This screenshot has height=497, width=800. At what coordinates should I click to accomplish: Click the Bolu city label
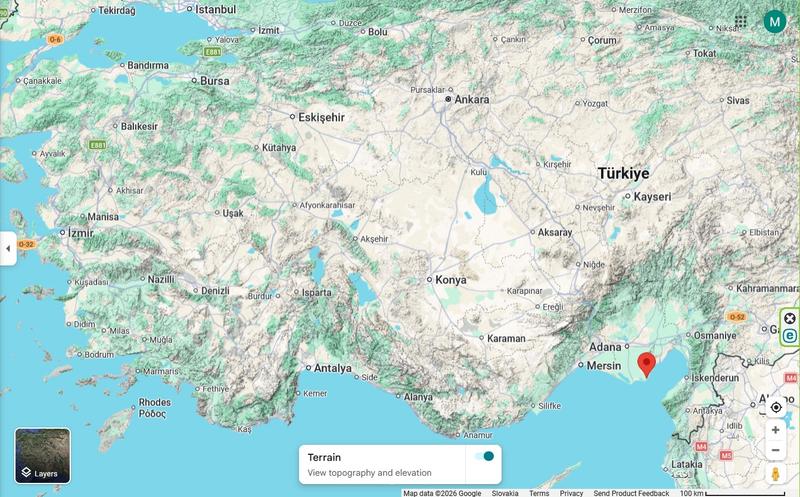tap(377, 32)
